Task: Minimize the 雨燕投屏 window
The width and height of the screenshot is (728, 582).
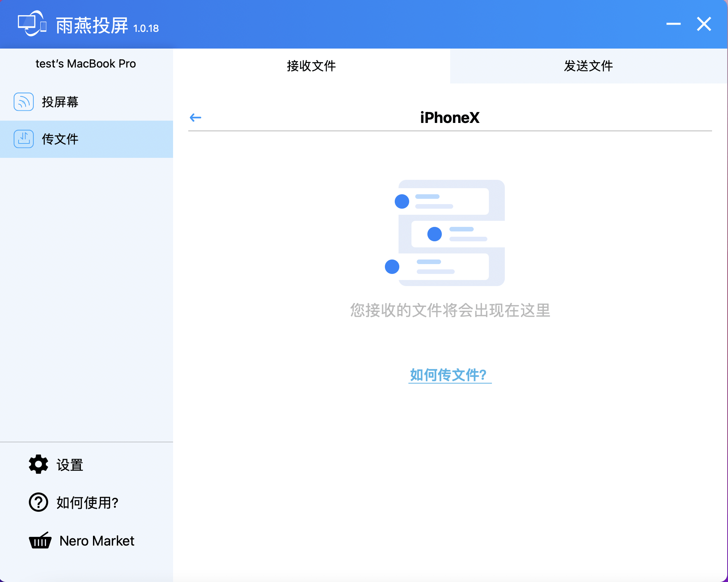Action: tap(673, 24)
